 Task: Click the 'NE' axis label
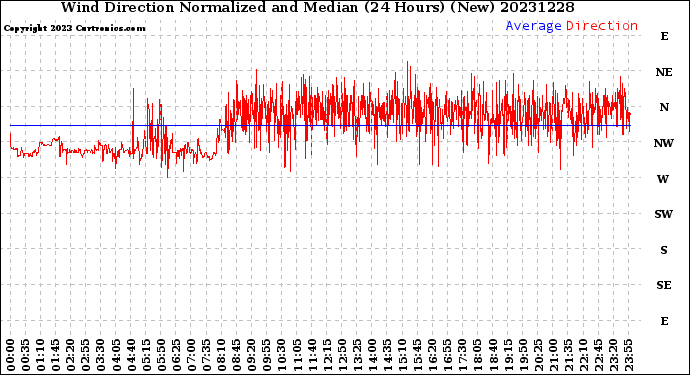664,72
